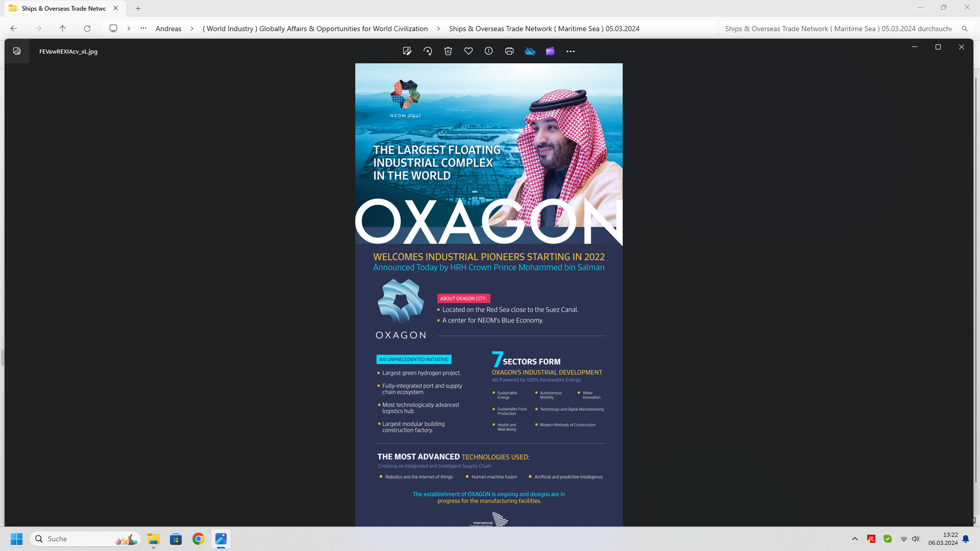Open the Photos app taskbar icon

(221, 539)
